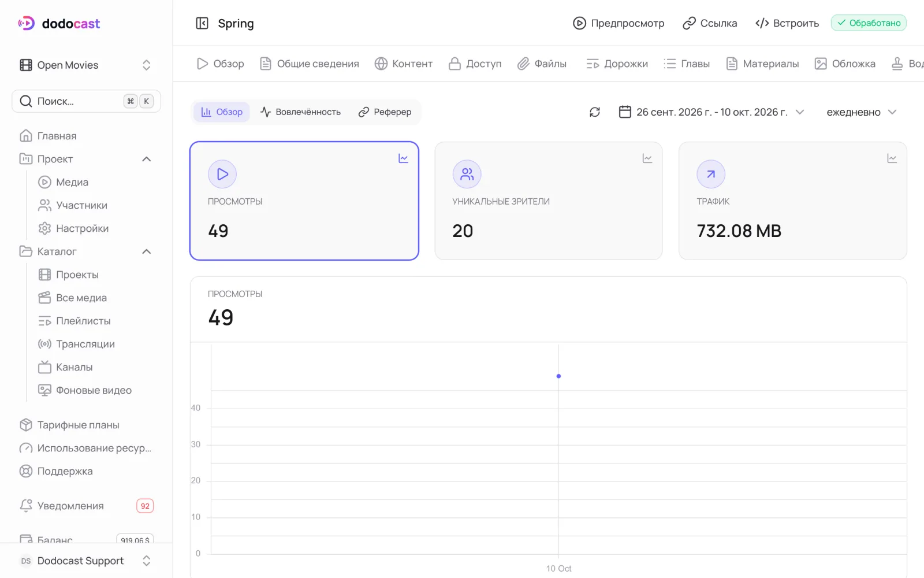Open the ежедневно interval dropdown

[862, 112]
